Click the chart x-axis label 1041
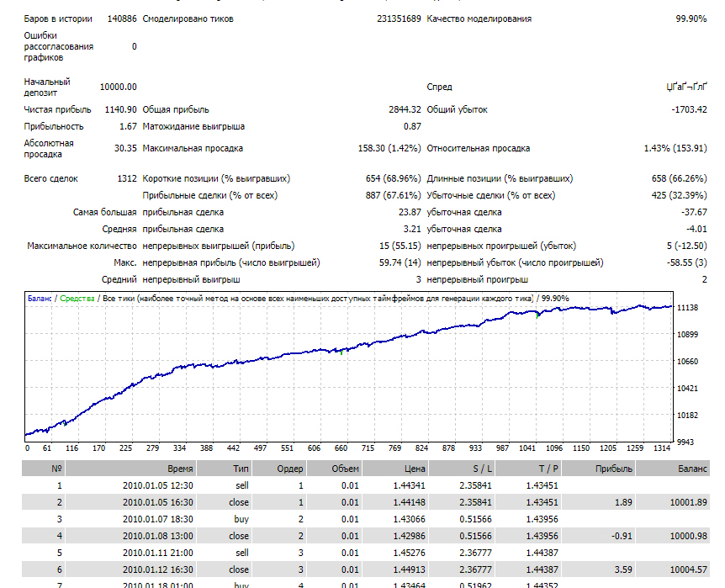 tap(527, 448)
